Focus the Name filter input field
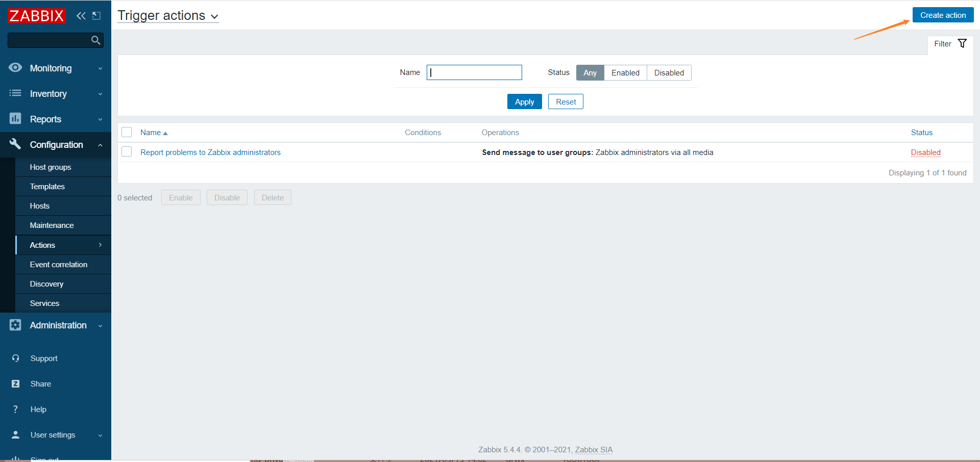 click(x=474, y=72)
